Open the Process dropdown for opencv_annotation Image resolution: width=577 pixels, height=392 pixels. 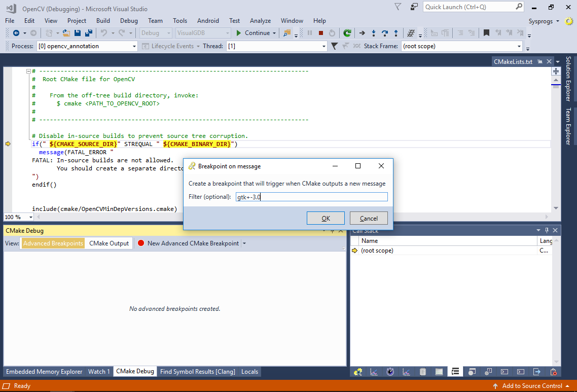point(134,46)
